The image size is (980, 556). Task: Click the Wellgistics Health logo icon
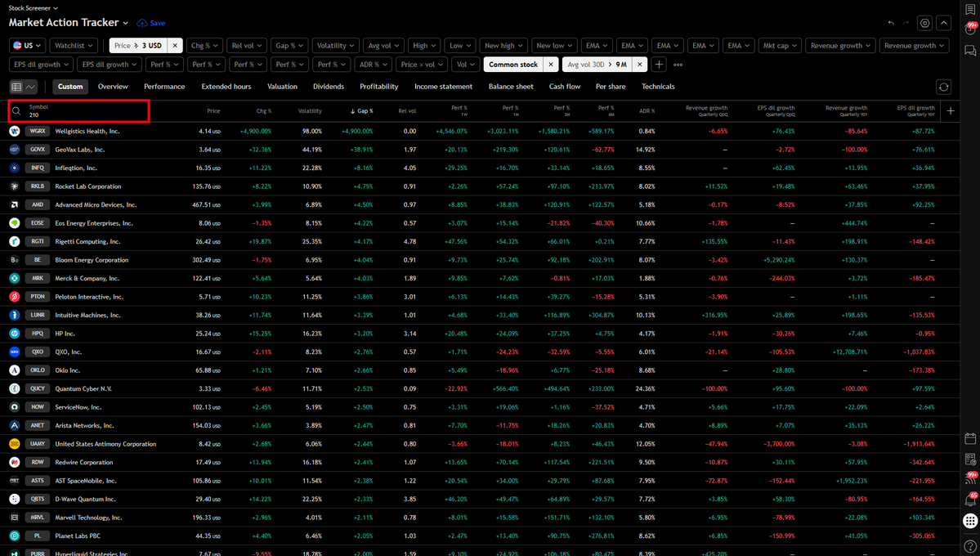pyautogui.click(x=15, y=132)
